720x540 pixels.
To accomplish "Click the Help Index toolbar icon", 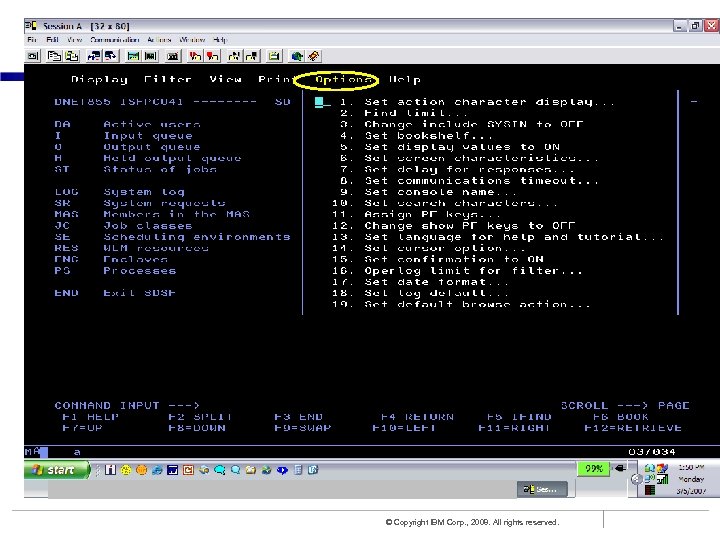I will tap(314, 56).
